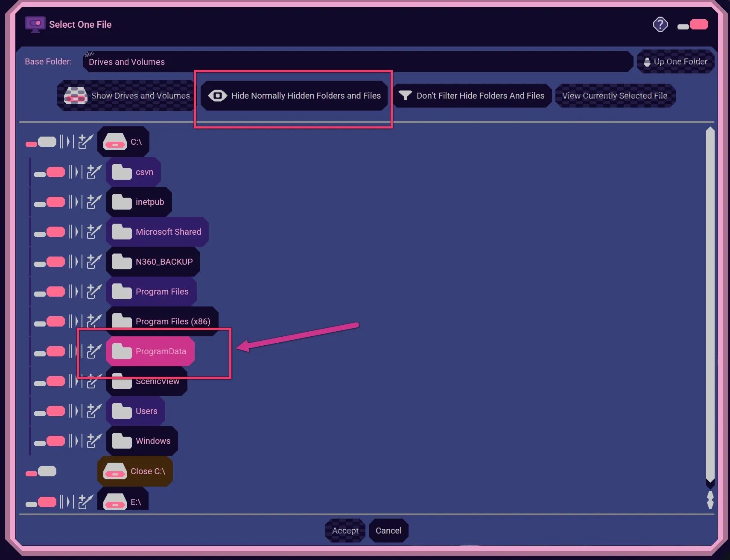730x560 pixels.
Task: Toggle the switch on the N360_BACKUP row
Action: pyautogui.click(x=50, y=262)
